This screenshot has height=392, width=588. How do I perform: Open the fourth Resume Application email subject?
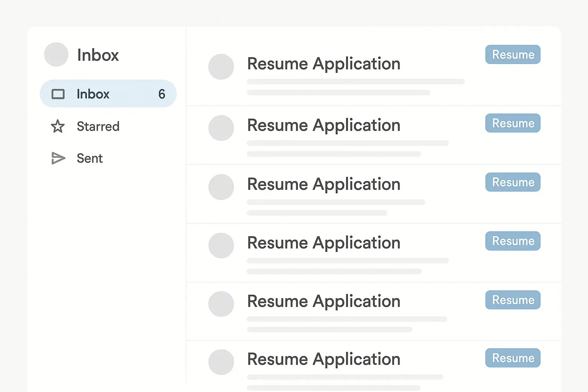(x=323, y=243)
